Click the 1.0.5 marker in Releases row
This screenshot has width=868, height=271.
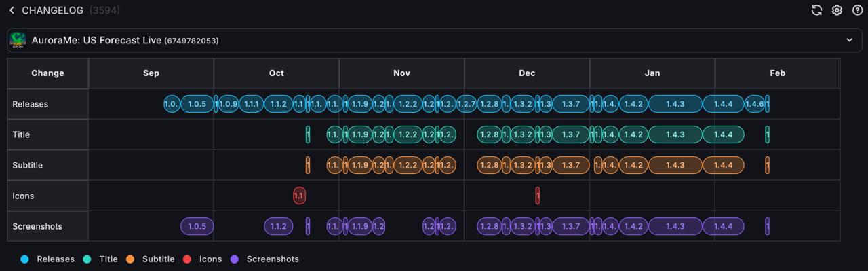197,104
